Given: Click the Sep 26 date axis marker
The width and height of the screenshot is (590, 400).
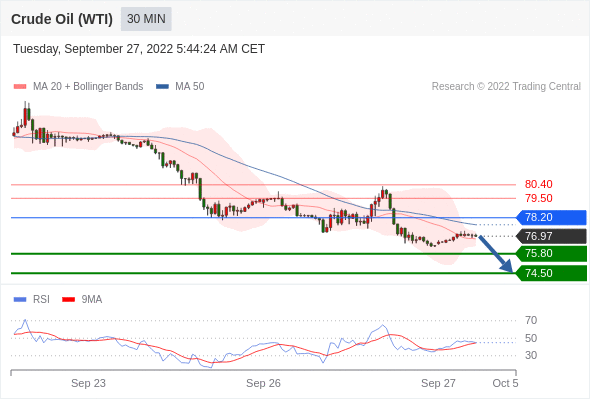Looking at the screenshot, I should 263,383.
